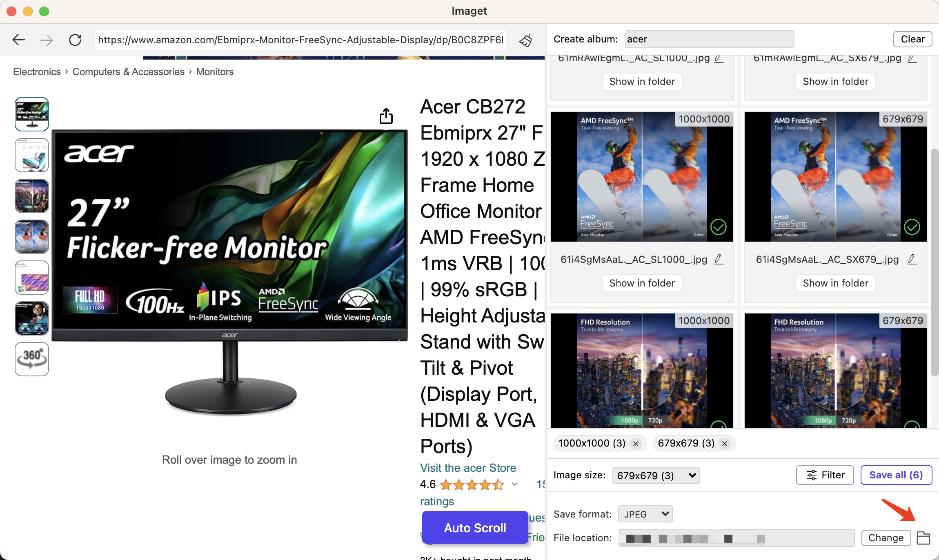The width and height of the screenshot is (939, 560).
Task: Click the Change file location button
Action: point(885,538)
